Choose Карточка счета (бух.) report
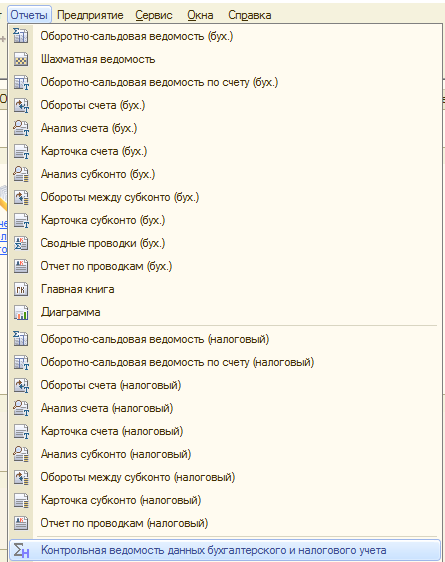Image resolution: width=445 pixels, height=562 pixels. point(225,151)
